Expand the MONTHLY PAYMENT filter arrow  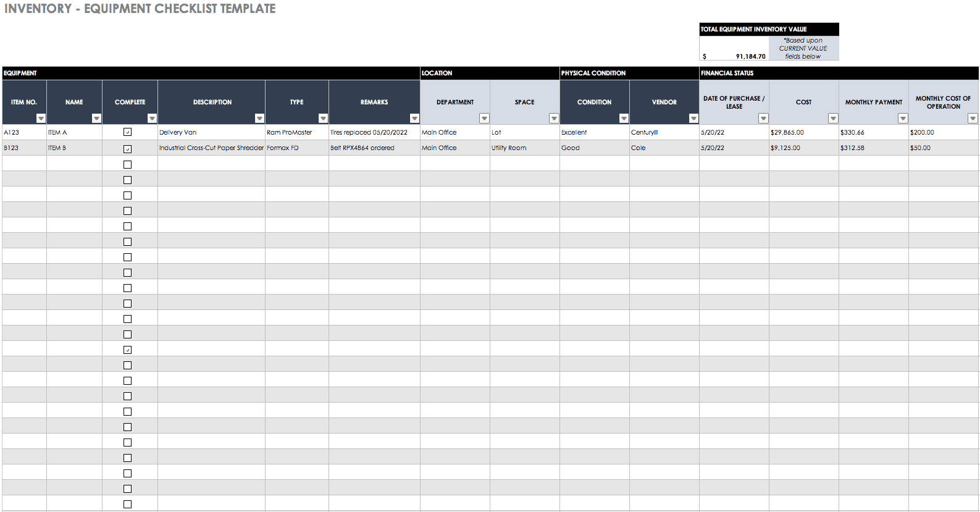903,119
